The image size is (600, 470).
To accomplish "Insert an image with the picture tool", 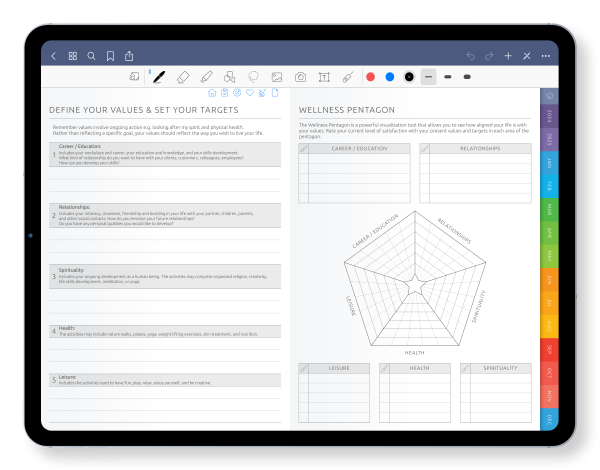I will tap(277, 77).
